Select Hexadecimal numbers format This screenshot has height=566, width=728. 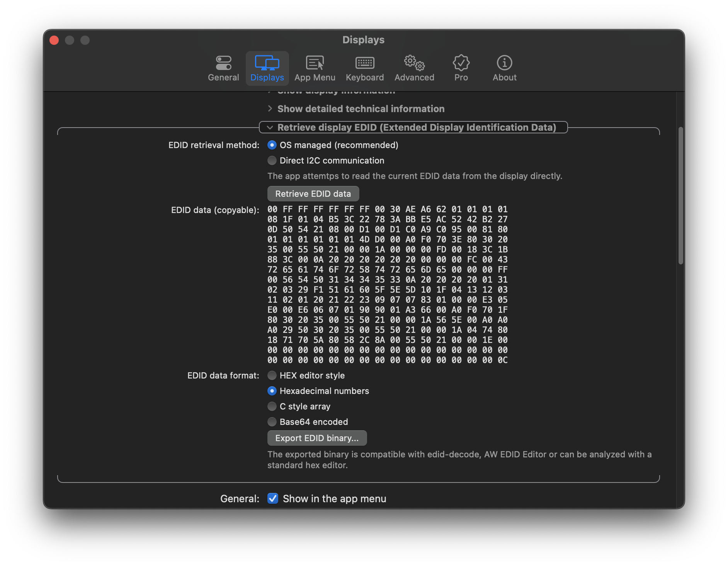point(272,391)
